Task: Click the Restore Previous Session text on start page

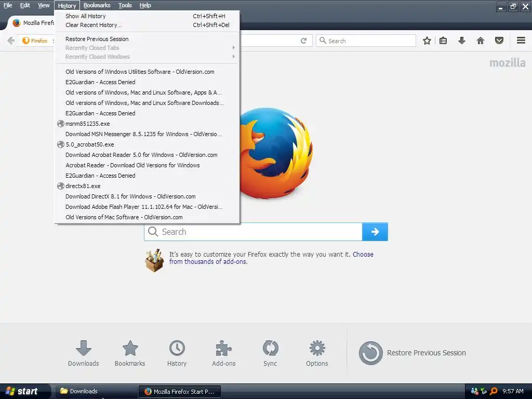Action: pos(427,353)
